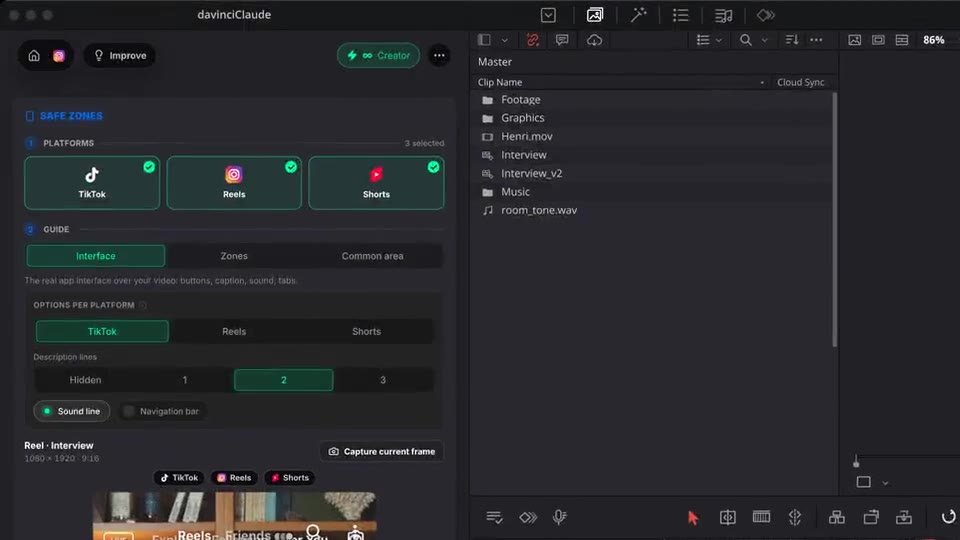
Task: Open the sound library icon
Action: [x=723, y=15]
